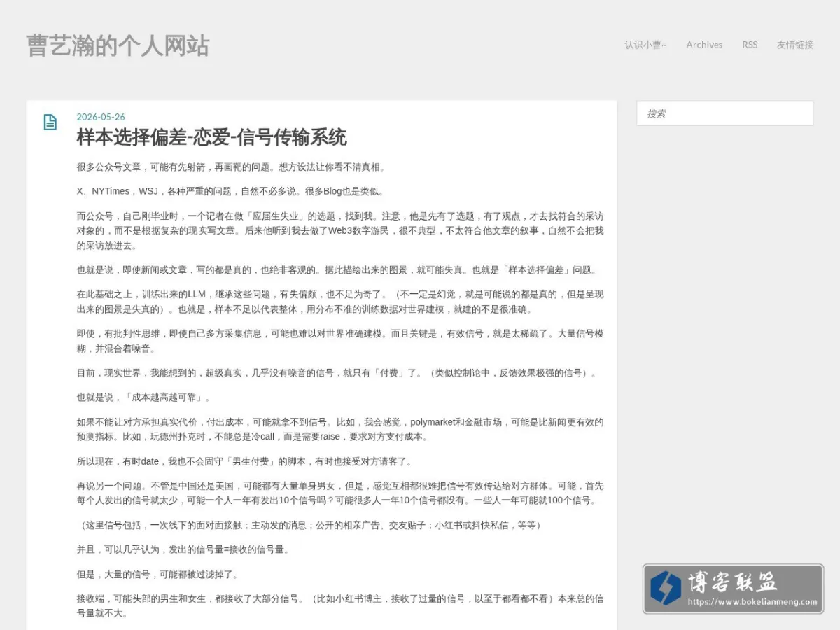This screenshot has width=840, height=630.
Task: Go to the Archives page
Action: coord(704,45)
